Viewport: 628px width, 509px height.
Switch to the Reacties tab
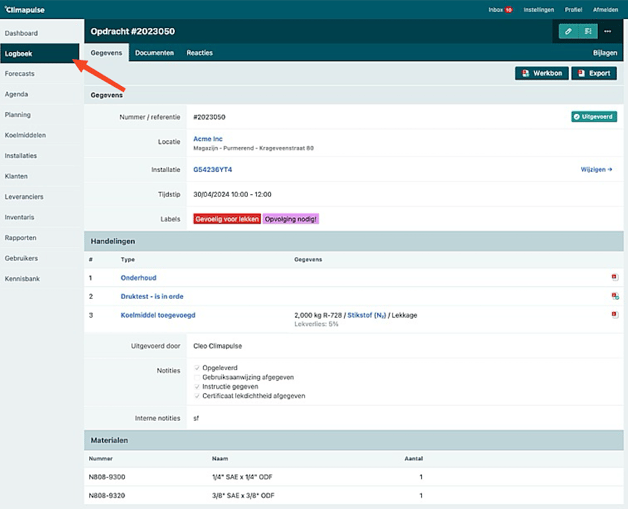tap(199, 53)
